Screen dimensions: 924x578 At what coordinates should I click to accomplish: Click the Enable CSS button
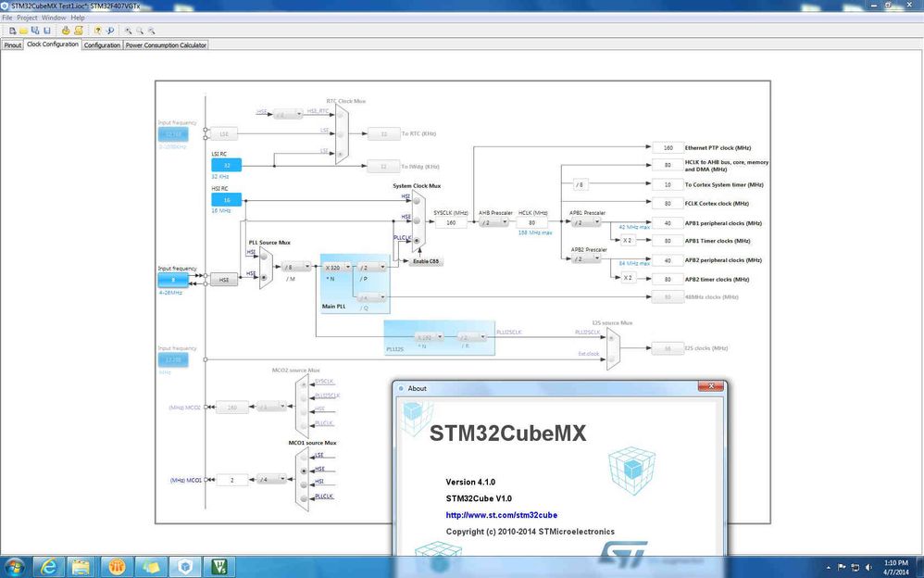coord(426,261)
